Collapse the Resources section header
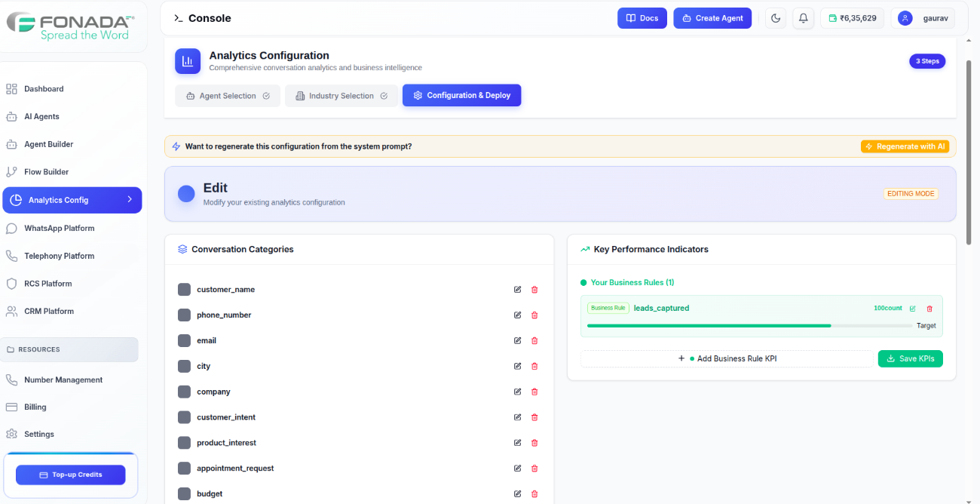 point(69,349)
